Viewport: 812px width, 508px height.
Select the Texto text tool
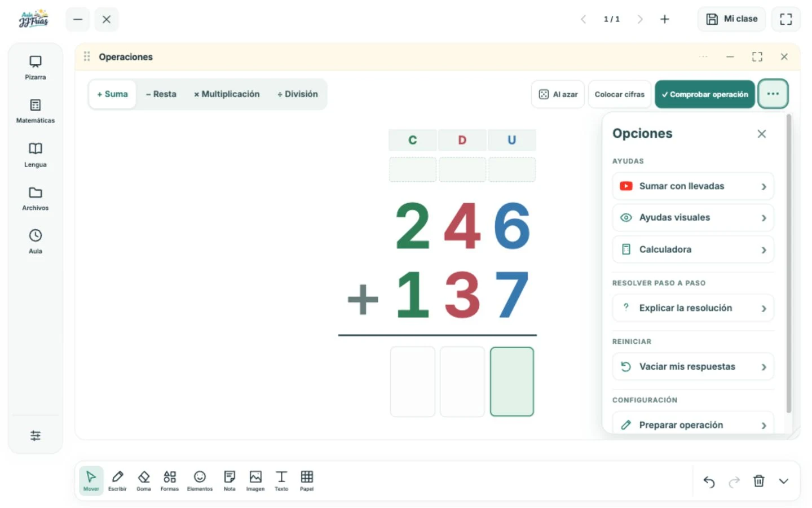tap(281, 480)
